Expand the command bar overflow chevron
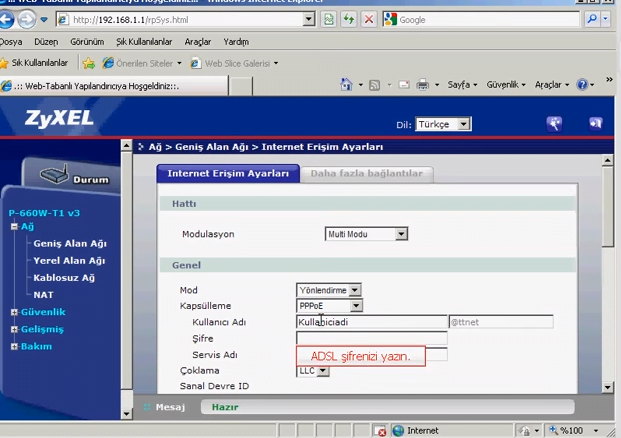Screen dimensions: 621x438 coord(609,80)
